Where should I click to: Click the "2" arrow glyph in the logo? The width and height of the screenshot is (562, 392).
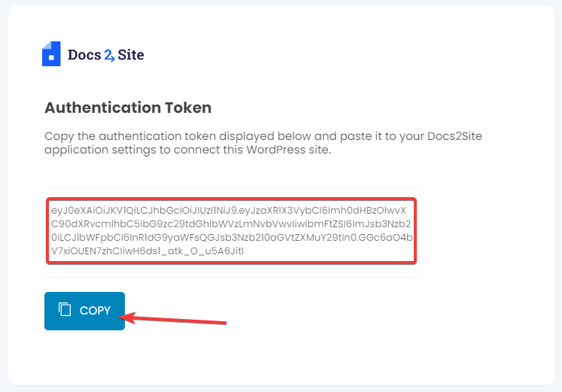coord(109,55)
